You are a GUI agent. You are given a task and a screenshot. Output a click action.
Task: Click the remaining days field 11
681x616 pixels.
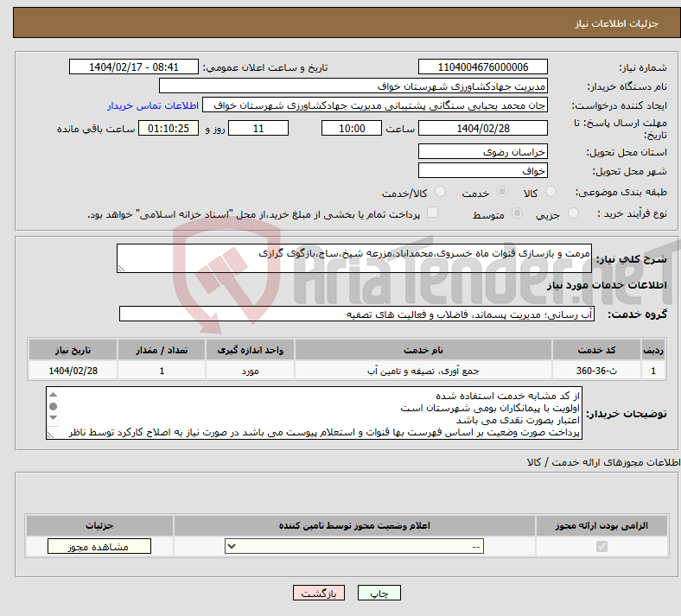(x=258, y=128)
